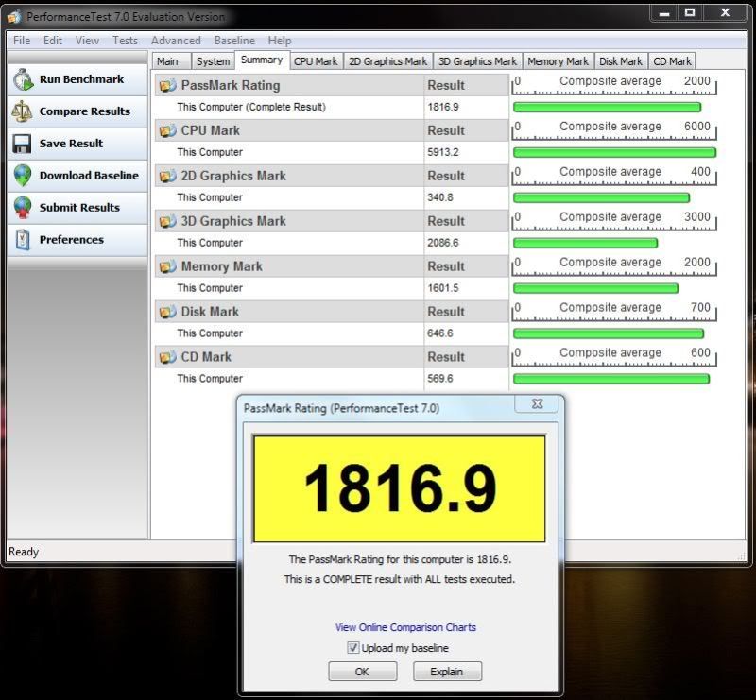756x700 pixels.
Task: Open the 2D Graphics Mark tab
Action: pos(388,61)
